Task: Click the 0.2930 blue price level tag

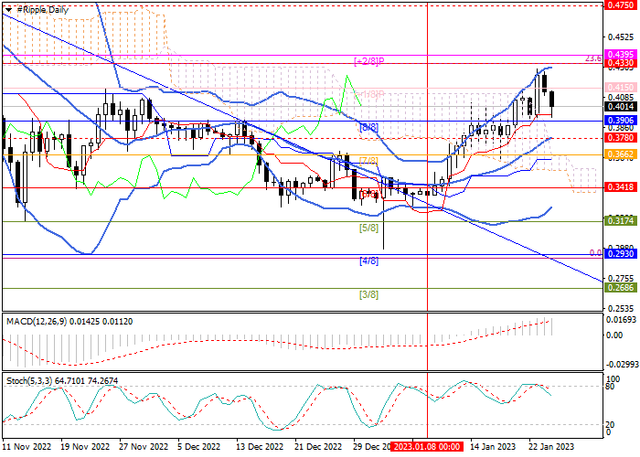Action: 622,255
